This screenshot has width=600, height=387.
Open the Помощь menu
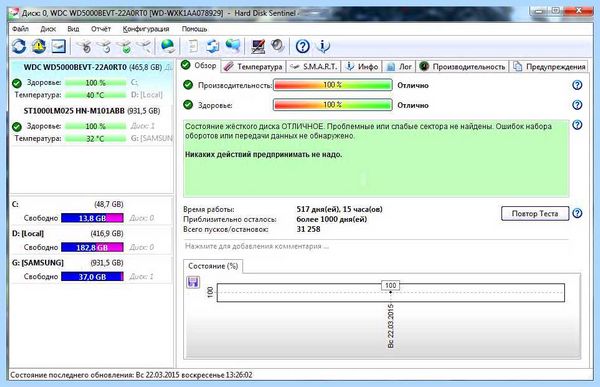[x=194, y=29]
